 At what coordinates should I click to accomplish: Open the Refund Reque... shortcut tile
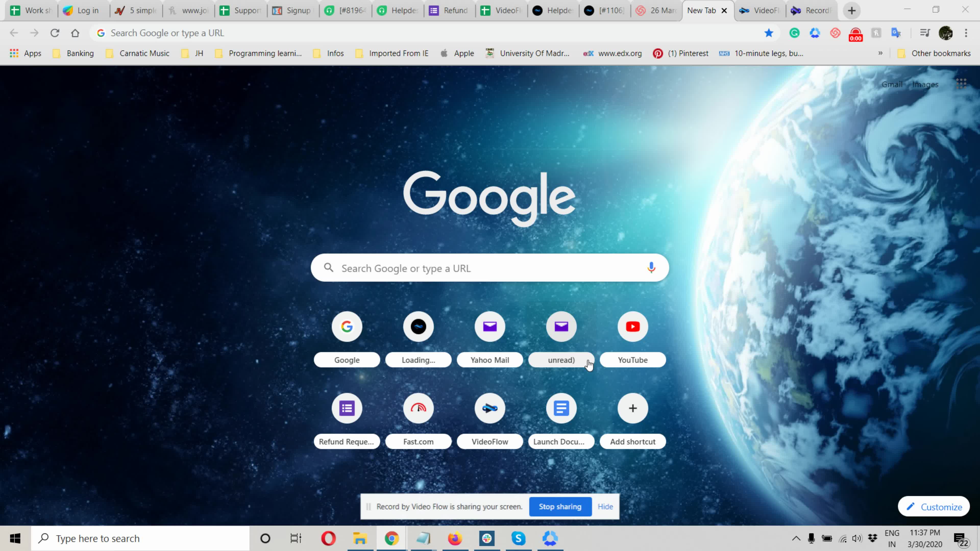(x=347, y=421)
